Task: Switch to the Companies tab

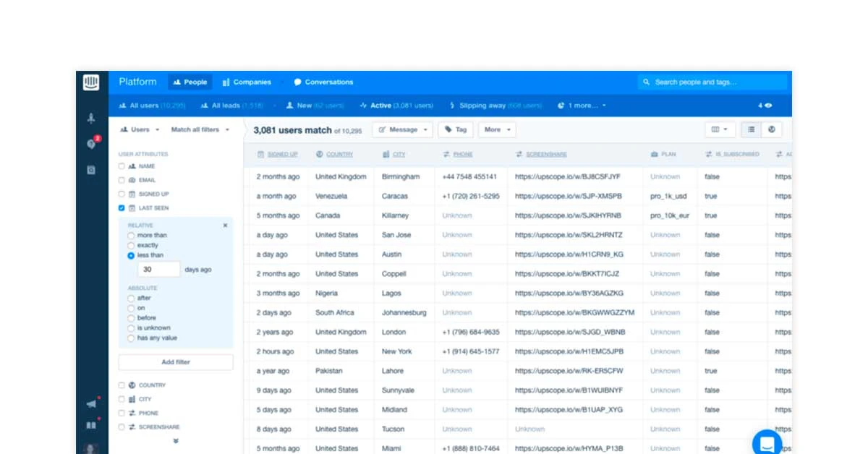Action: 247,82
